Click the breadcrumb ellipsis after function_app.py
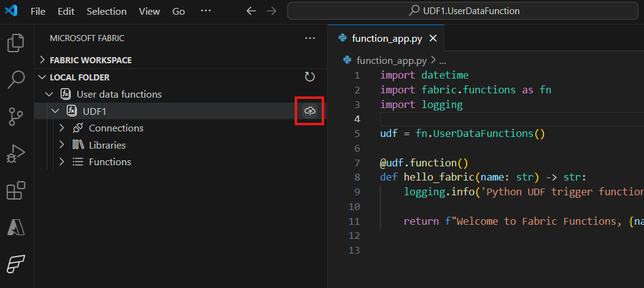This screenshot has width=644, height=288. 443,61
